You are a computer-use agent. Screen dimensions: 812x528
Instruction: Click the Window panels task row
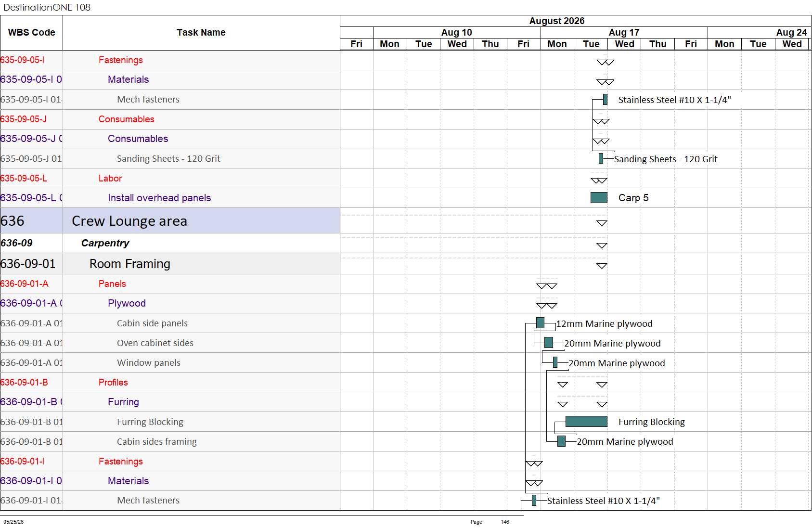(170, 362)
